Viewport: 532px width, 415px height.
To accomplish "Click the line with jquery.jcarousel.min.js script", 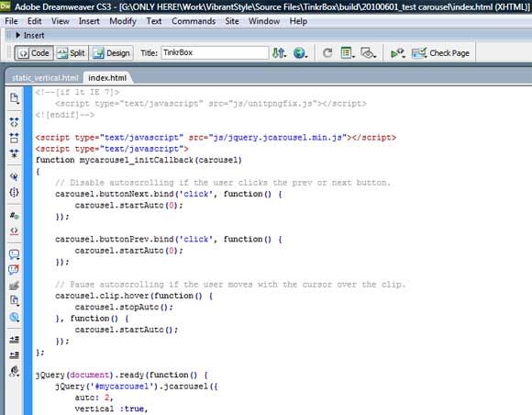I will pos(216,138).
